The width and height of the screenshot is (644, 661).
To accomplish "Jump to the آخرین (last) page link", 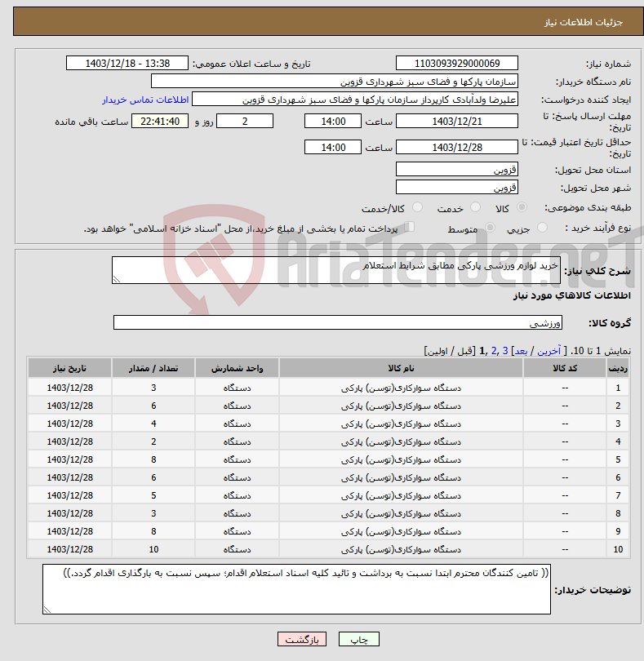I will point(549,351).
